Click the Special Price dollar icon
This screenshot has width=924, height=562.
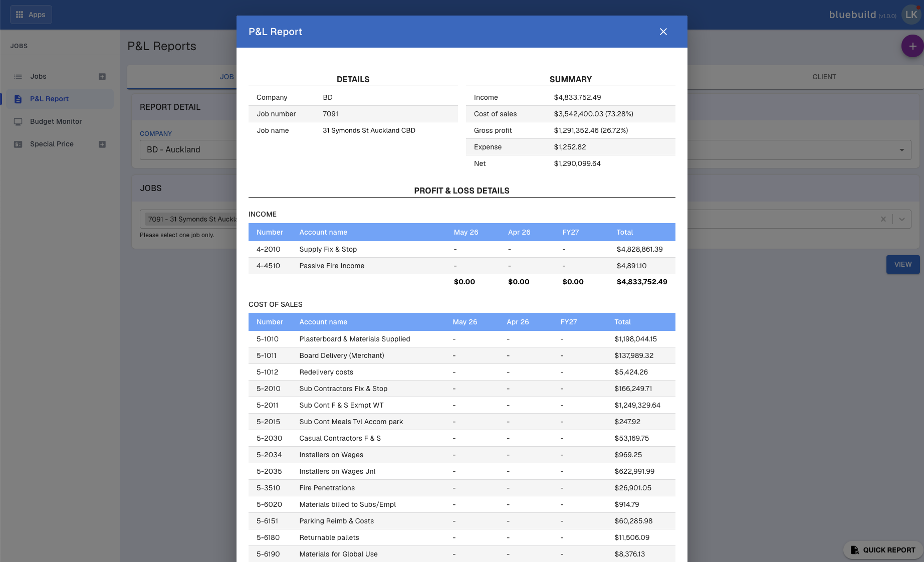[x=18, y=144]
